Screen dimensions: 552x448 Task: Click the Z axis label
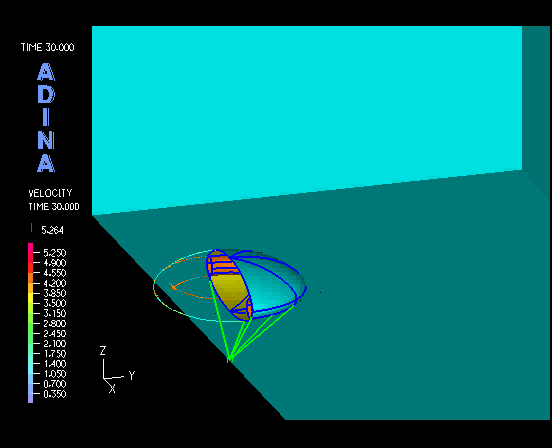pos(103,351)
